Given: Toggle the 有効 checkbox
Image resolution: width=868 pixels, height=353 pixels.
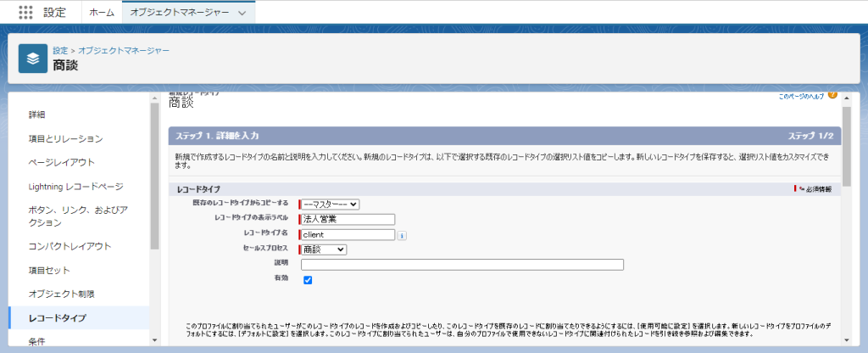Looking at the screenshot, I should [x=308, y=280].
